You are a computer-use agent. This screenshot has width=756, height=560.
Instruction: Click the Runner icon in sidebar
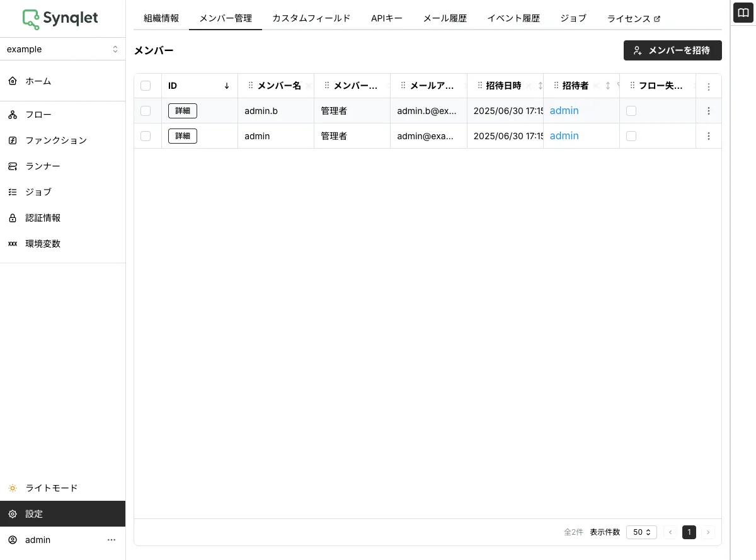click(x=13, y=166)
